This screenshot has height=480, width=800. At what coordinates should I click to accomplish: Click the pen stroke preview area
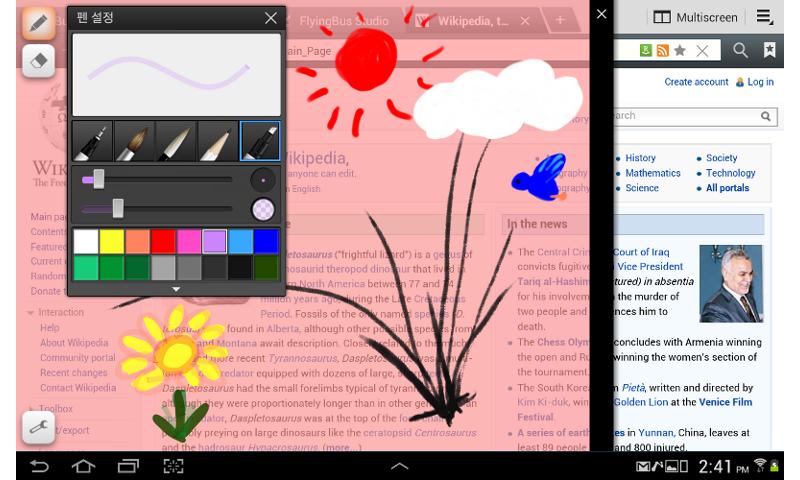(x=177, y=75)
